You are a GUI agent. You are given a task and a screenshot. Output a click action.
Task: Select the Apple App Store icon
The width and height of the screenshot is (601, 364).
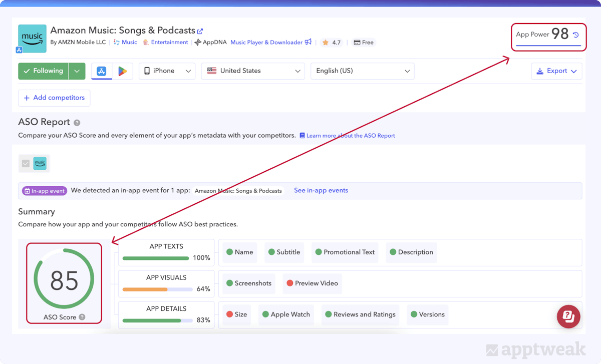pyautogui.click(x=102, y=71)
